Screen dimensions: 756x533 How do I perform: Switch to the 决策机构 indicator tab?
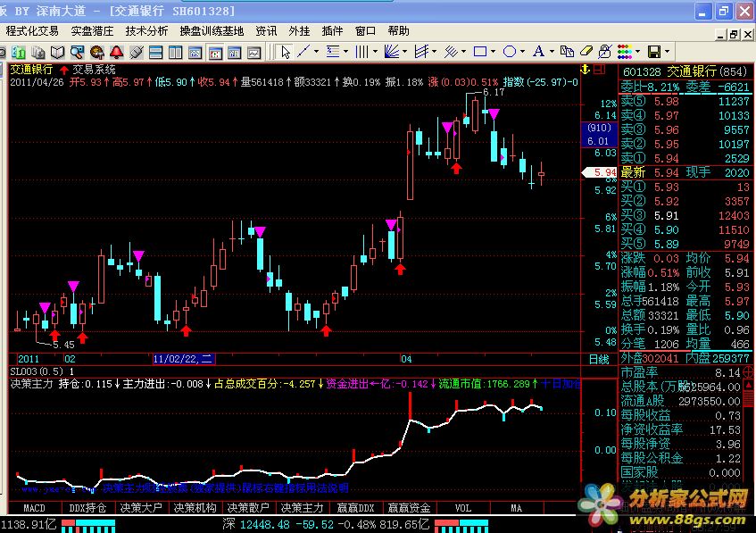195,508
